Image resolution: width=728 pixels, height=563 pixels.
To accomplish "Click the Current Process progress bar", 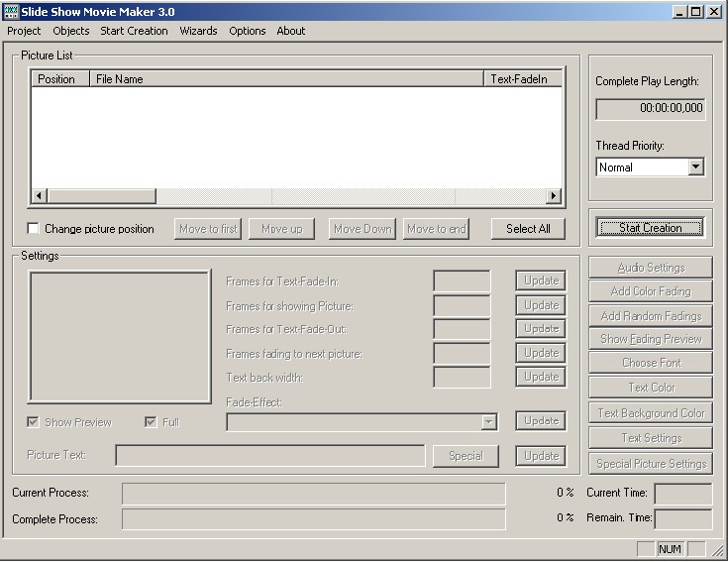I will pyautogui.click(x=314, y=494).
